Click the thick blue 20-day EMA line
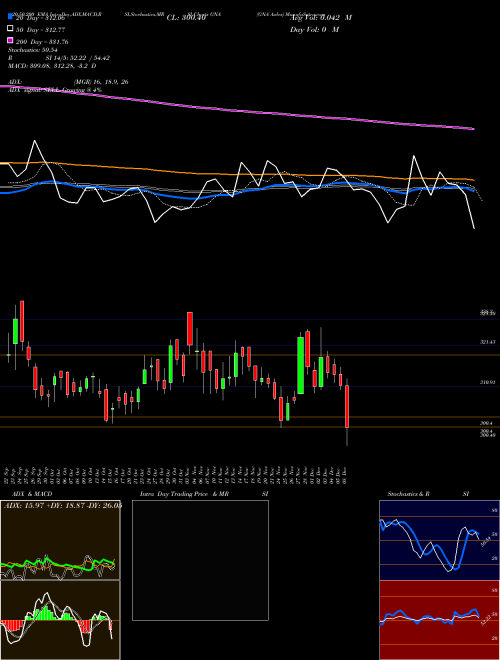The width and height of the screenshot is (500, 660). pos(236,192)
